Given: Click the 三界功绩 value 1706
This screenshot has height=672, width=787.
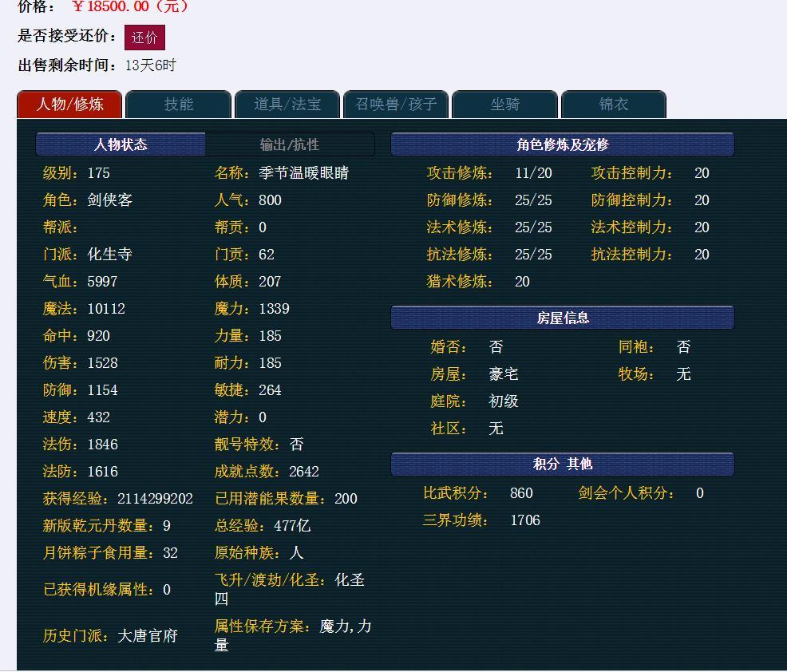Looking at the screenshot, I should (x=525, y=520).
